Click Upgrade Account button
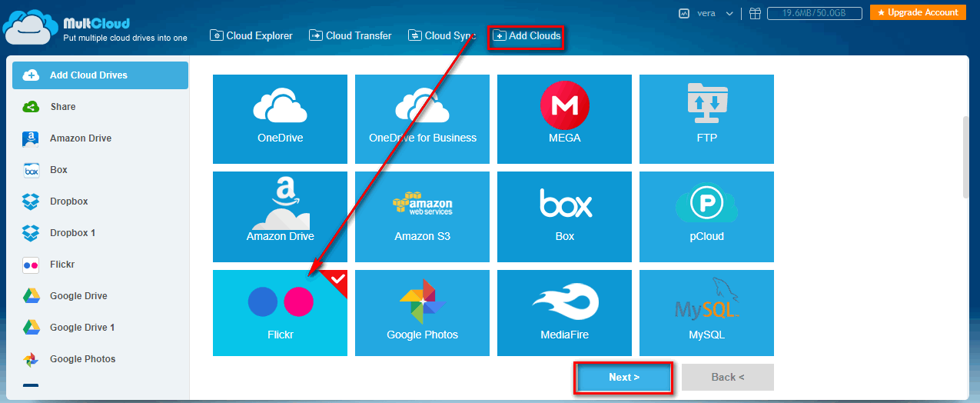 [918, 12]
